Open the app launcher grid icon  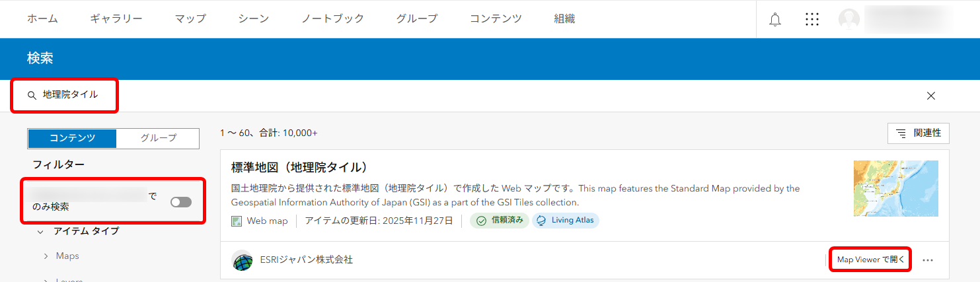click(812, 20)
